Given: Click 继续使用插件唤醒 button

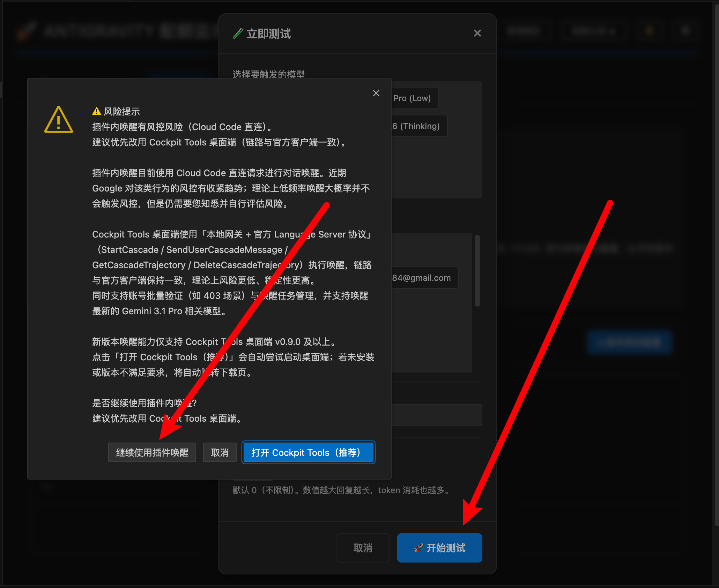Looking at the screenshot, I should (x=152, y=453).
